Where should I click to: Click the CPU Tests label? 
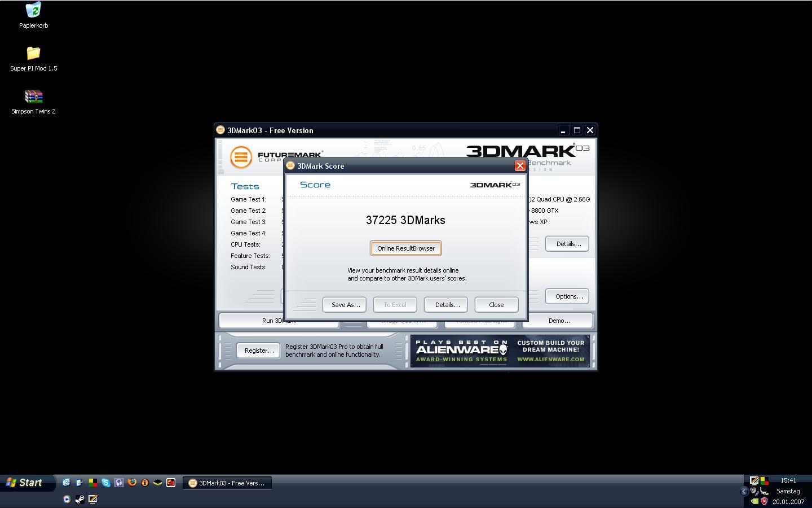245,244
